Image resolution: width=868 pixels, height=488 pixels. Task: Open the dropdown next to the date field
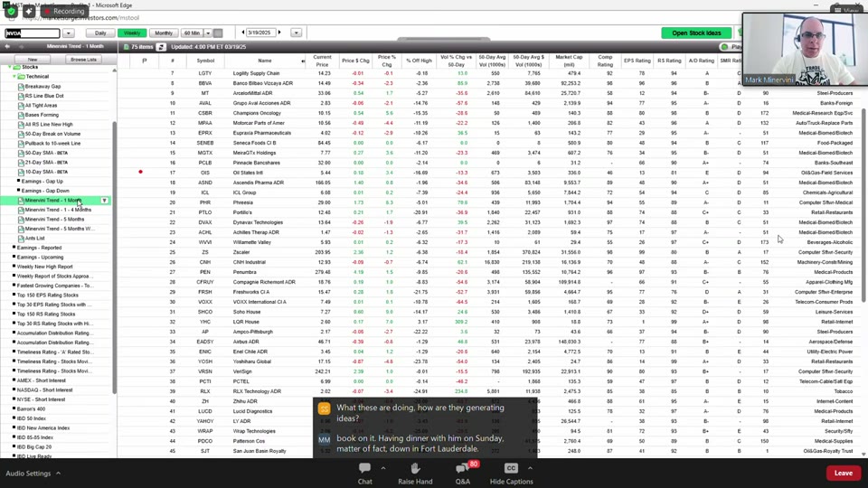(x=297, y=33)
